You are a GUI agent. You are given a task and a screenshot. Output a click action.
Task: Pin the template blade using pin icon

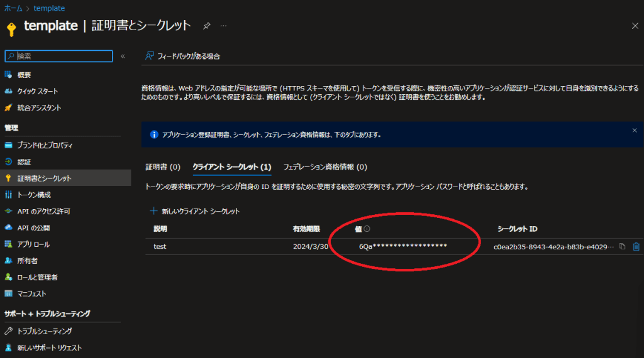206,26
